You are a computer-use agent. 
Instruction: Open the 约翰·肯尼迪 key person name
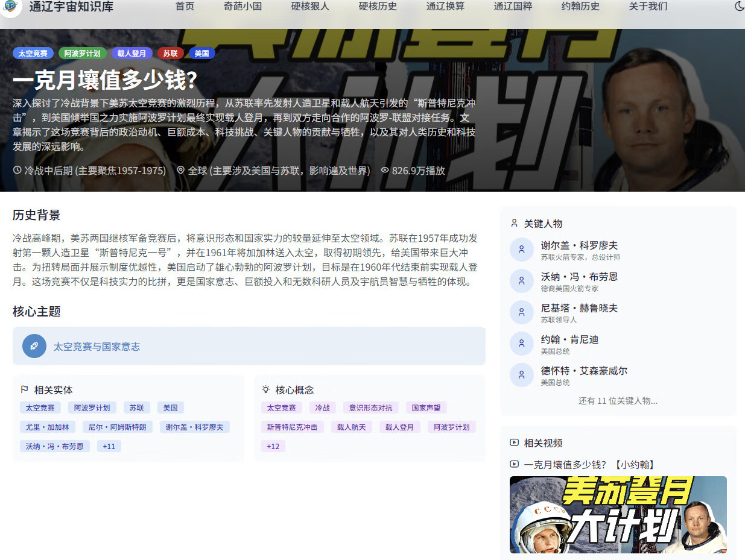click(x=569, y=339)
